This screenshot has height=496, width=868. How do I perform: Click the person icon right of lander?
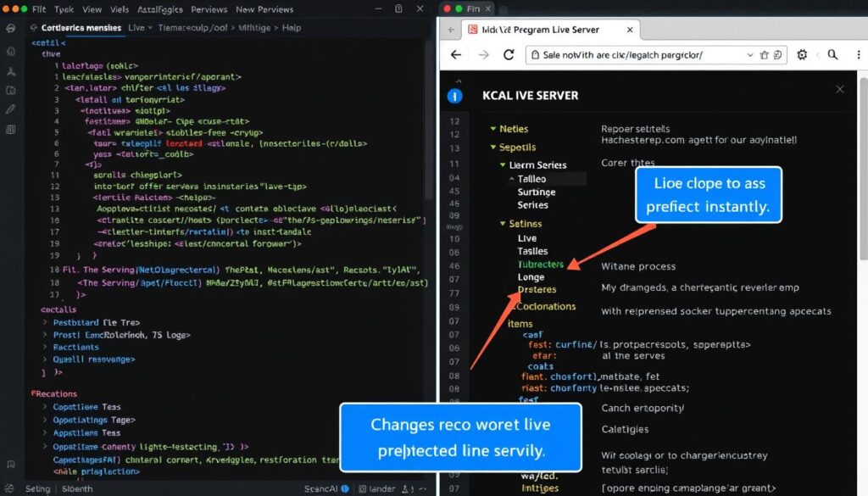[405, 489]
